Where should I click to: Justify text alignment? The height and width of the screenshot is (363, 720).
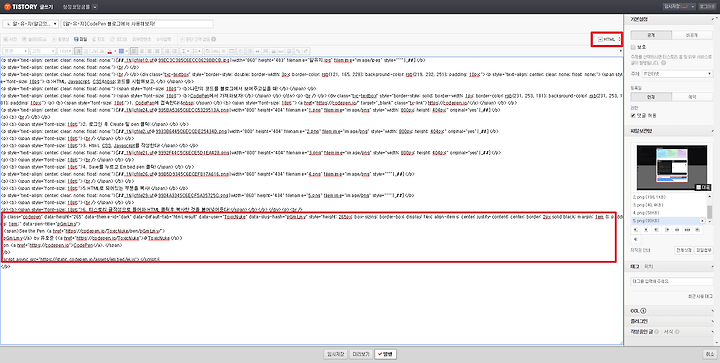pyautogui.click(x=157, y=51)
